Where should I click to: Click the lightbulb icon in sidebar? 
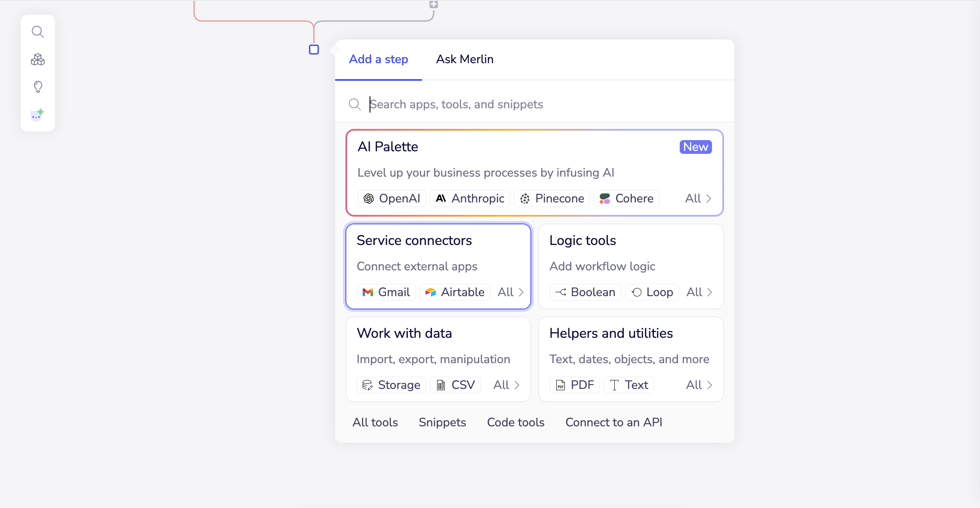pyautogui.click(x=38, y=87)
